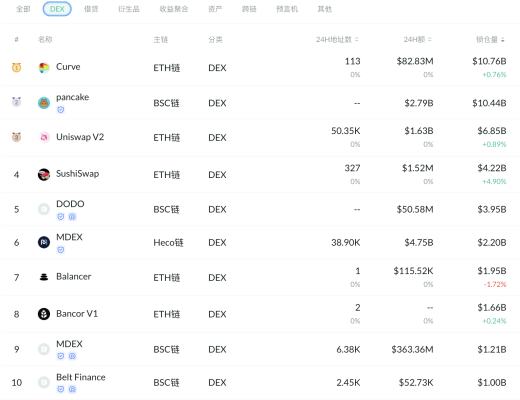Click the $363.36M volume cell

(x=412, y=349)
